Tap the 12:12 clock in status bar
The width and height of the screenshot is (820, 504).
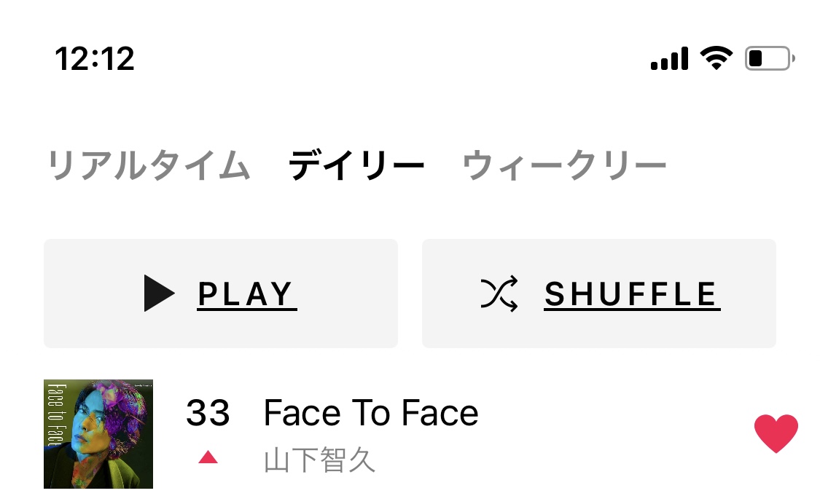(x=95, y=58)
